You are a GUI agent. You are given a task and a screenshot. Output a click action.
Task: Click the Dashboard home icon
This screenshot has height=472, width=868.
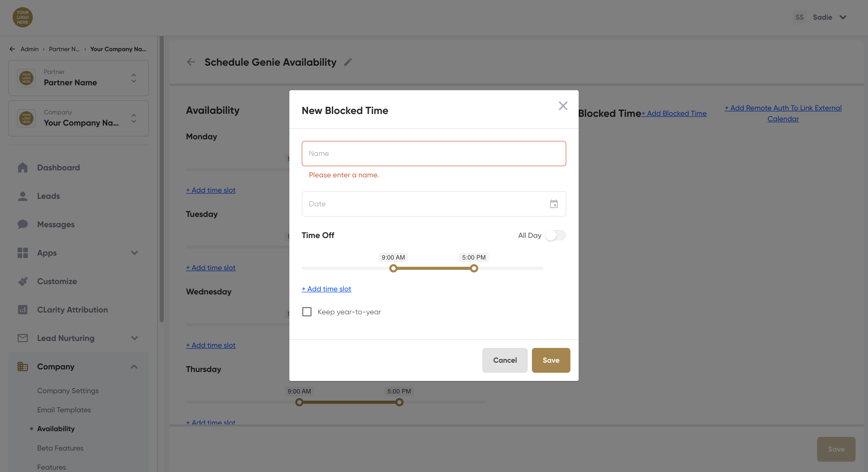[x=22, y=168]
